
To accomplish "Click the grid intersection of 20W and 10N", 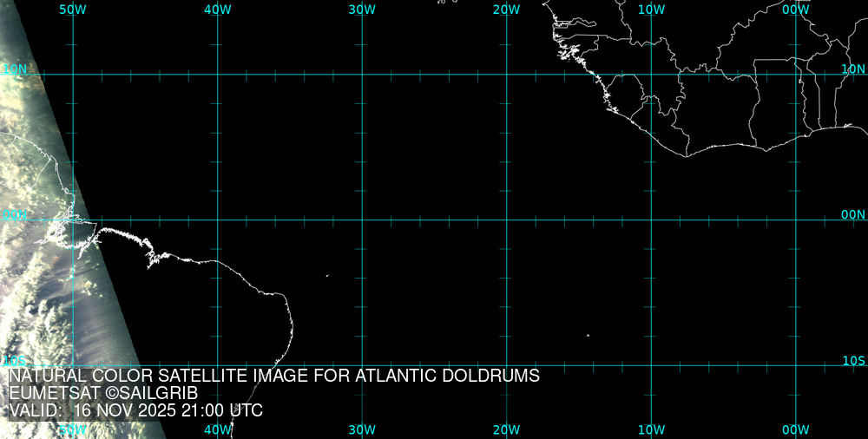I will 506,75.
